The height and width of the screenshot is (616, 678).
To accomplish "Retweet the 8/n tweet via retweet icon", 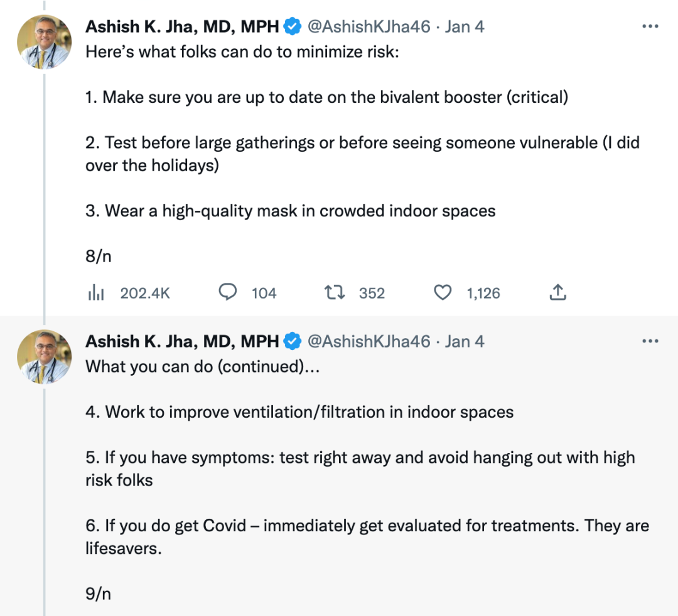I will pyautogui.click(x=335, y=292).
